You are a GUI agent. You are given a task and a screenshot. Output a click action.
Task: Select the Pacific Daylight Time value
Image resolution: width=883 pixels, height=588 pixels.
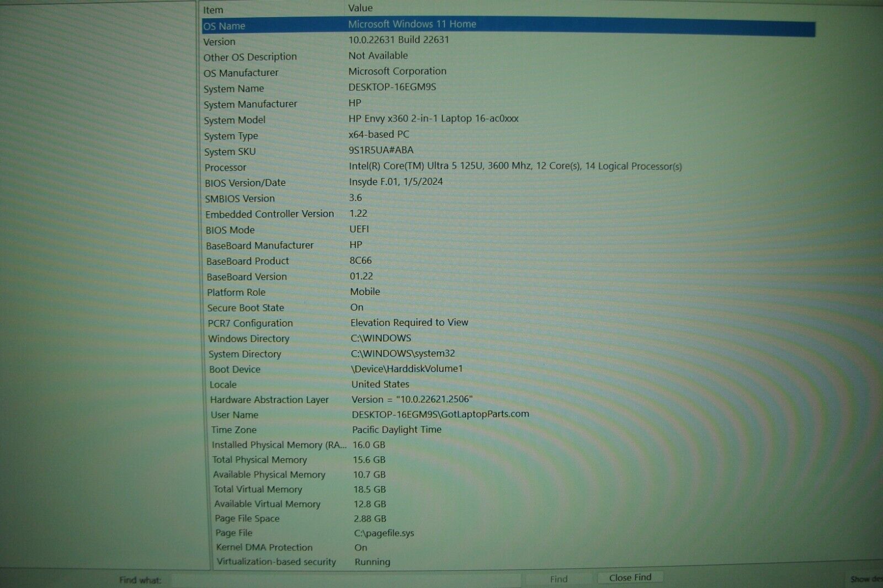(397, 430)
